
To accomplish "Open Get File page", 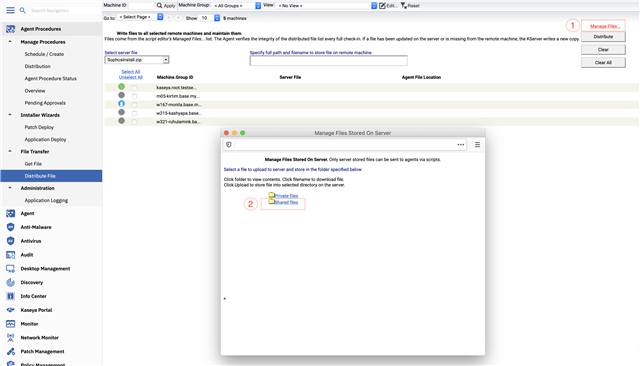I will point(33,164).
